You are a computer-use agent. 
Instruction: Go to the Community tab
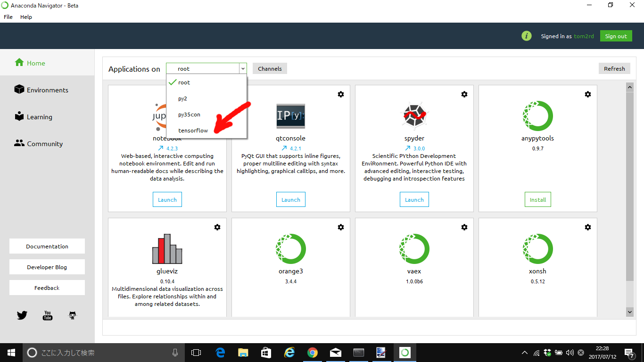pos(47,143)
